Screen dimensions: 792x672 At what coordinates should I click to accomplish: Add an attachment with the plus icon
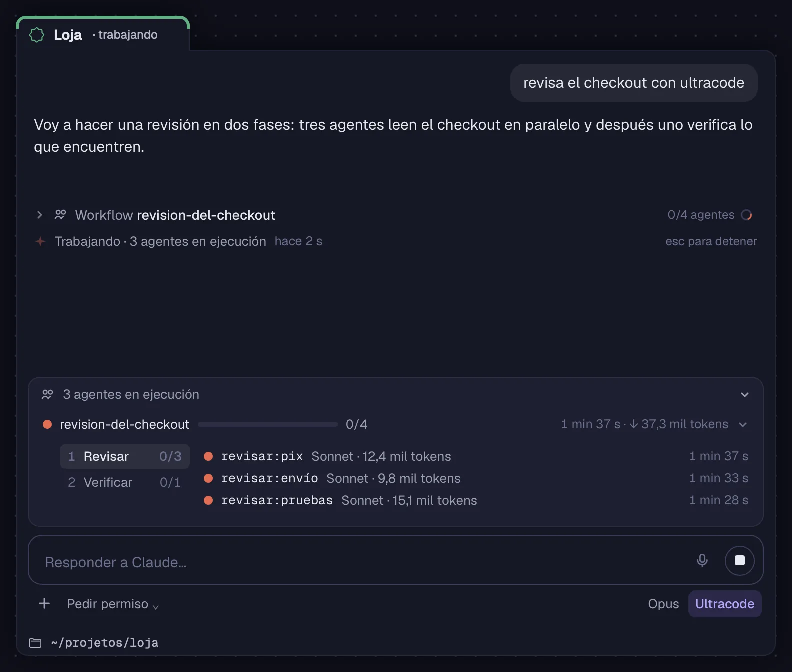[44, 603]
